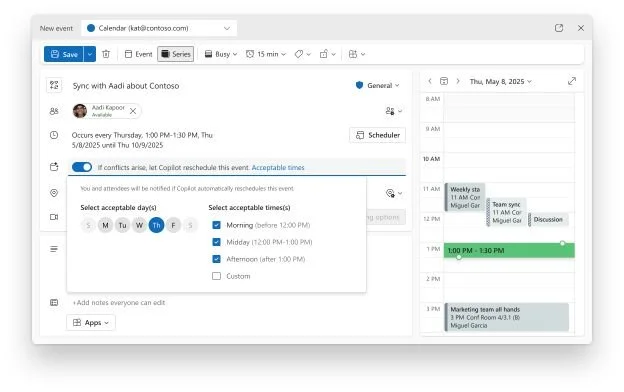The image size is (624, 392).
Task: Open the optional attendees dropdown icon
Action: [x=394, y=111]
